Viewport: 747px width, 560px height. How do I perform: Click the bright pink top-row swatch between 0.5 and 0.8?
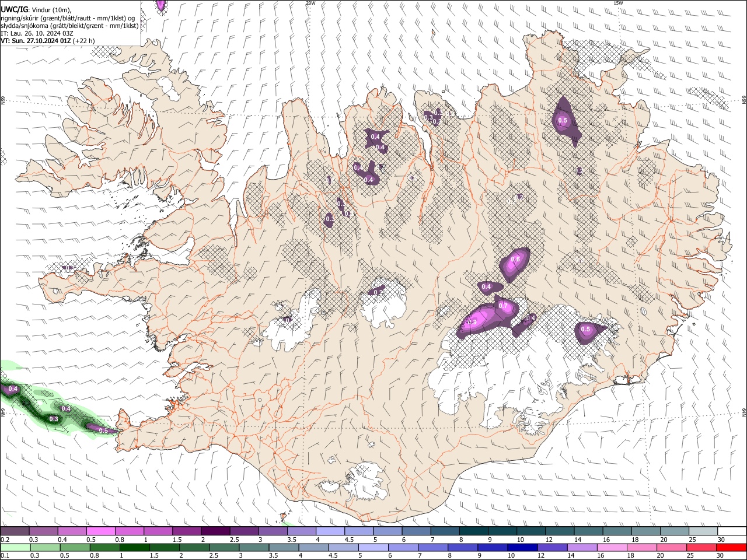pyautogui.click(x=100, y=531)
